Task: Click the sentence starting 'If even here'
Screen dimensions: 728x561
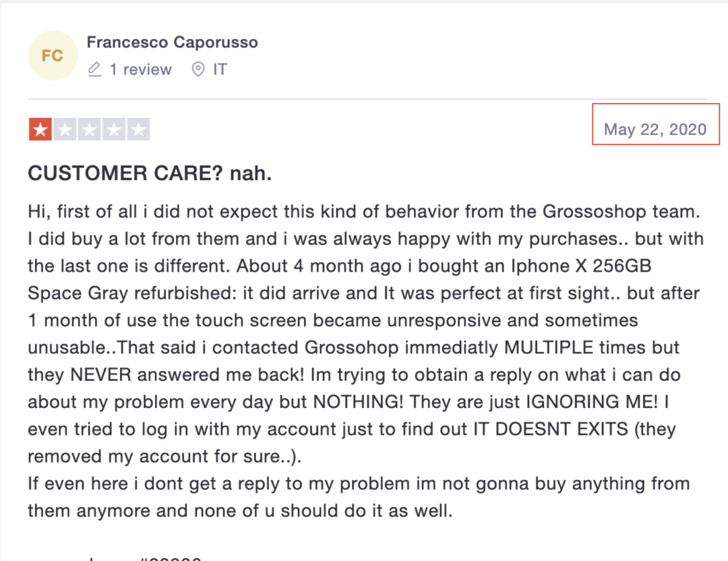Action: pos(359,497)
